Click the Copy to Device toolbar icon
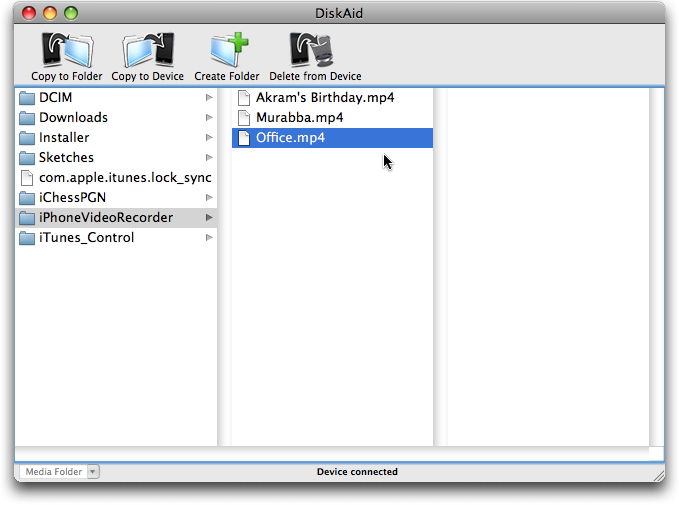This screenshot has width=679, height=505. point(148,50)
